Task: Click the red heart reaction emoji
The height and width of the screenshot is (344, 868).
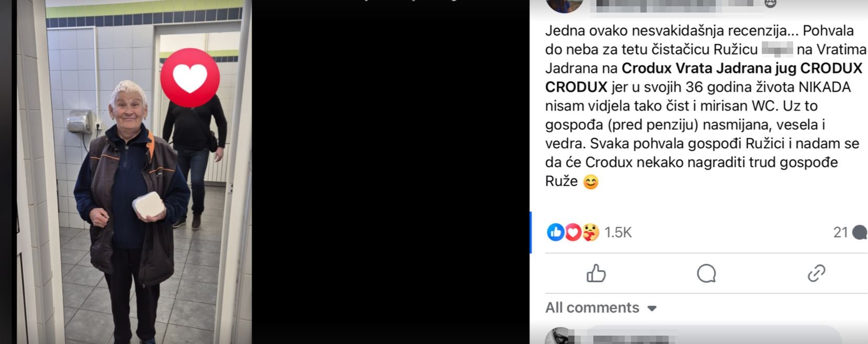Action: pyautogui.click(x=572, y=232)
